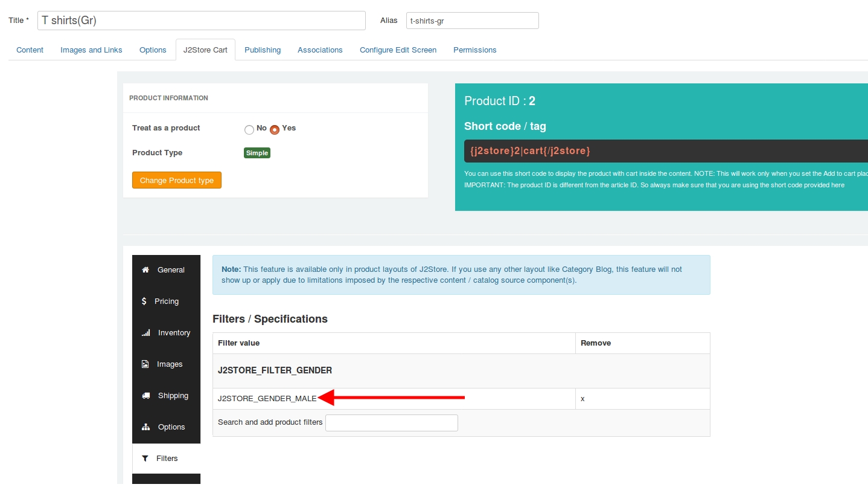Click the home icon beside General
The height and width of the screenshot is (490, 868).
tap(145, 270)
